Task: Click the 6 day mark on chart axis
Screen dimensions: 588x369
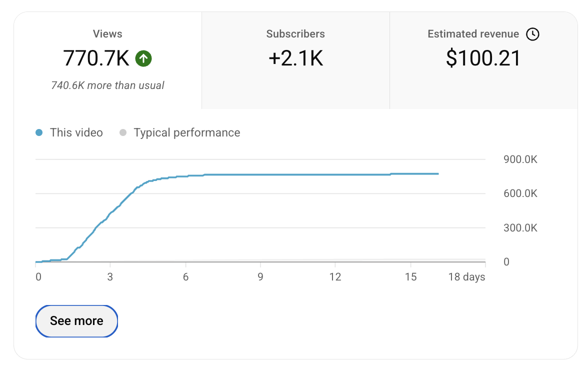Action: point(185,277)
